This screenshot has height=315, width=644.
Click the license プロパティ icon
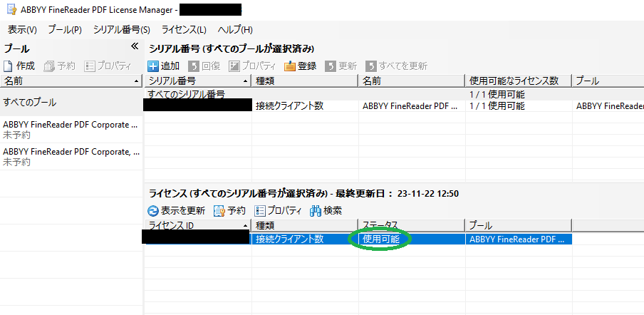coord(260,211)
